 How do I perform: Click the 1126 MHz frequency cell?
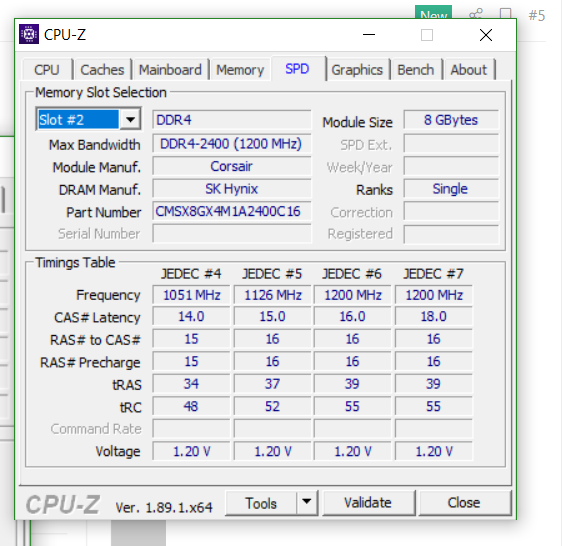(x=272, y=295)
